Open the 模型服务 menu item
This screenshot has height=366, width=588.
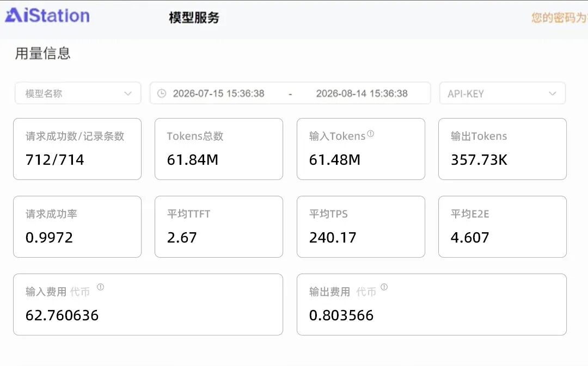click(194, 17)
